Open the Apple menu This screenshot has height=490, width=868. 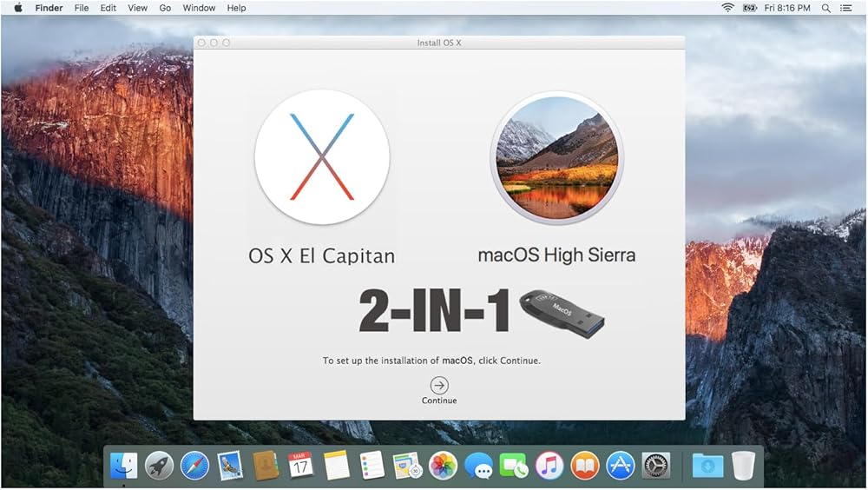coord(17,8)
